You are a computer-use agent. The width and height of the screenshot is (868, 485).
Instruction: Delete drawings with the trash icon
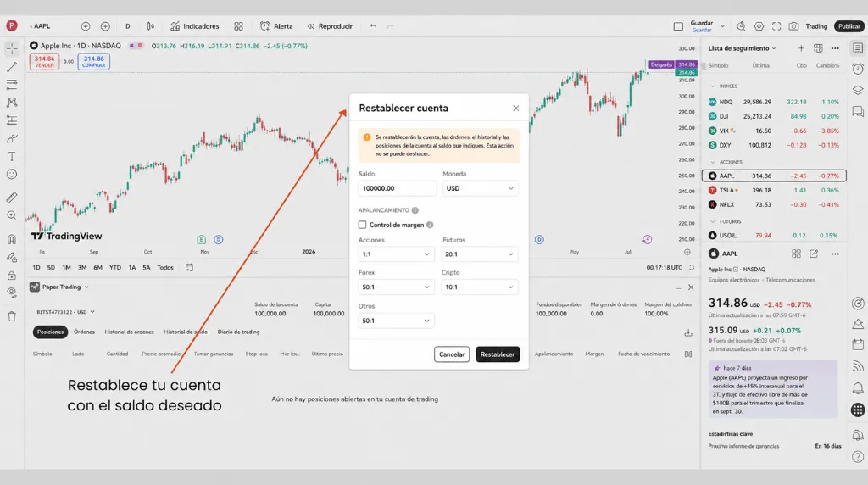tap(12, 316)
